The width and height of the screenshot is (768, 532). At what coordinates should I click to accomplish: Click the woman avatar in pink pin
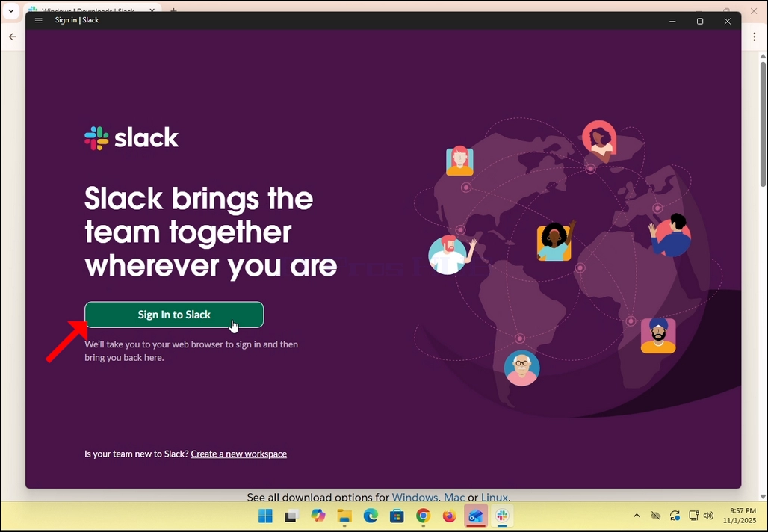coord(599,140)
